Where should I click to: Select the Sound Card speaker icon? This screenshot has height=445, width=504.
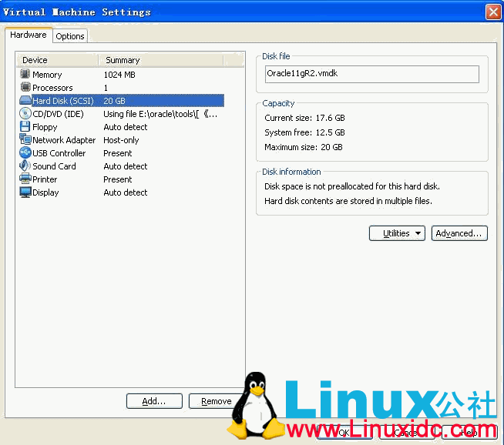point(25,166)
